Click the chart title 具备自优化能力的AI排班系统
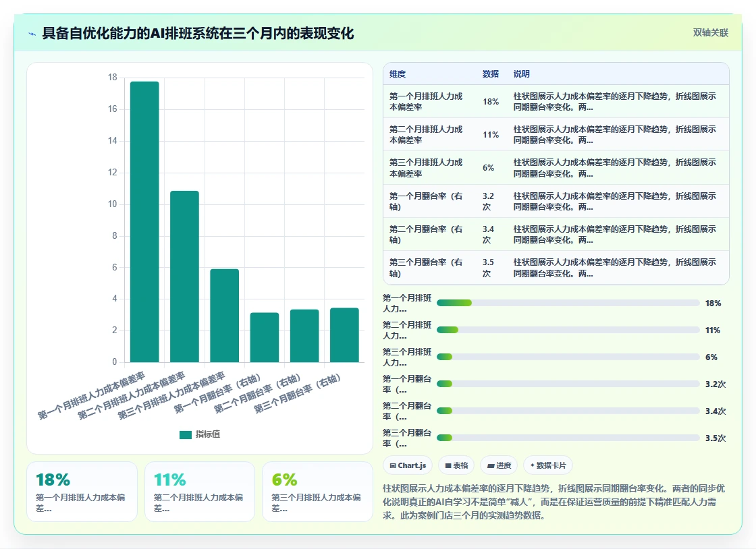This screenshot has width=756, height=549. click(198, 33)
